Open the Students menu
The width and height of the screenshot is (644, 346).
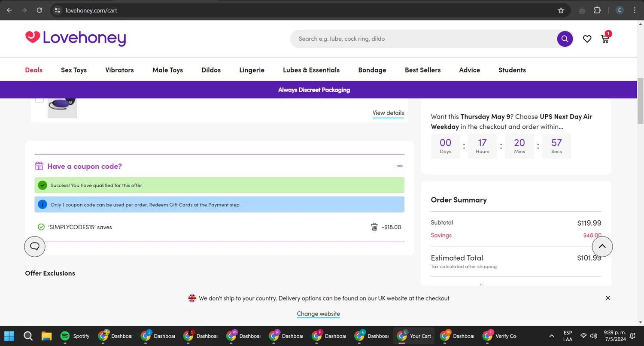point(512,70)
